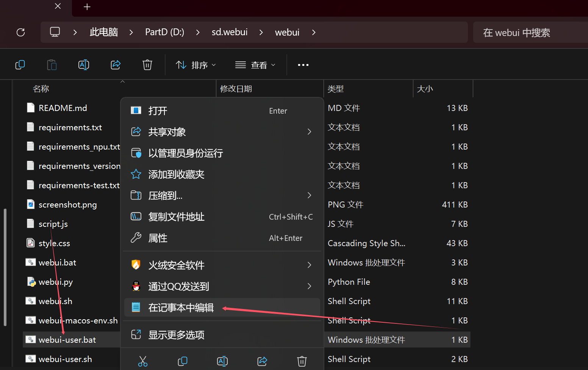Open more options three-dot toolbar button
588x370 pixels.
click(303, 65)
